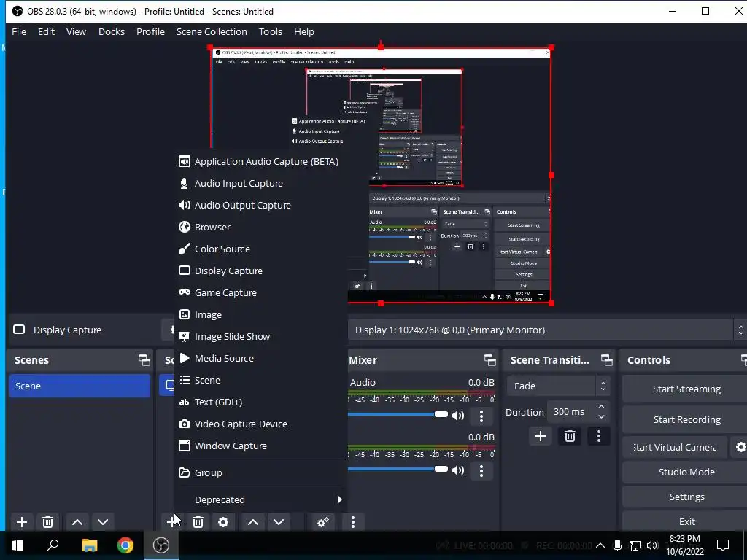Select the Scene item in Scenes list
This screenshot has height=560, width=747.
click(80, 386)
